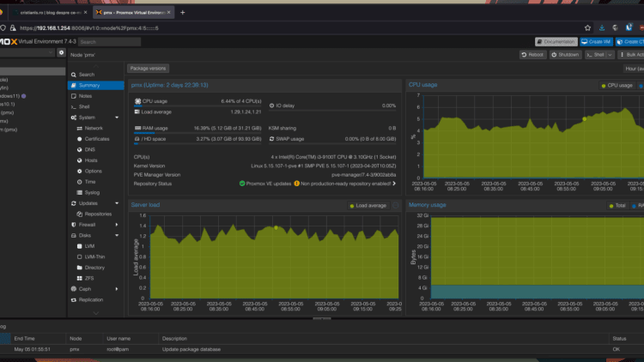Click the Time clock icon
Screen dimensions: 644x362
(79, 182)
